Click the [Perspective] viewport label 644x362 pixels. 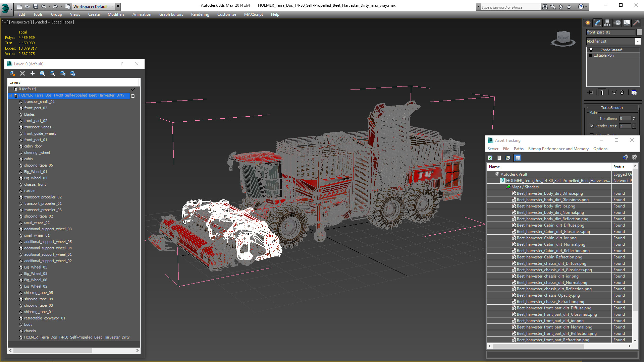pos(20,22)
